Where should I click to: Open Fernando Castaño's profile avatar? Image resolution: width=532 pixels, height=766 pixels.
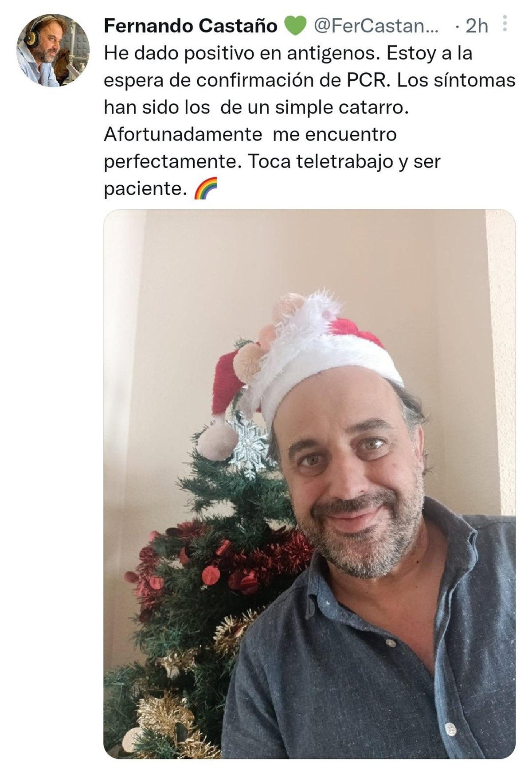(53, 50)
